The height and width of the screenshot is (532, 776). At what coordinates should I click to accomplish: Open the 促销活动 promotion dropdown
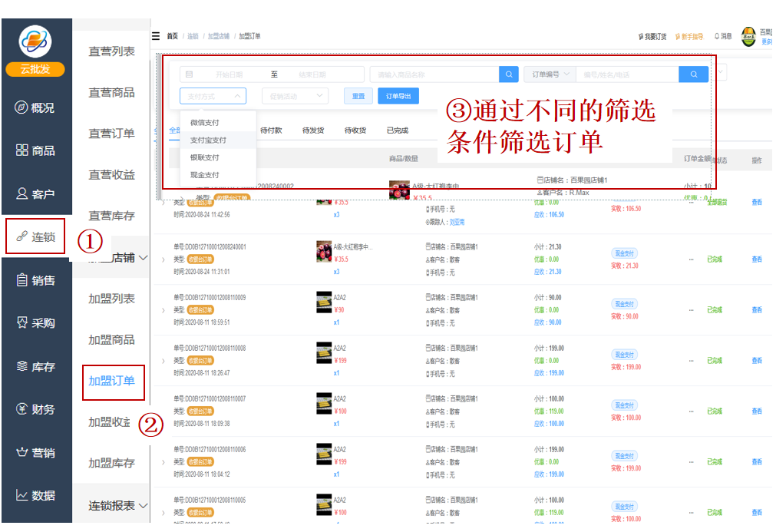295,96
